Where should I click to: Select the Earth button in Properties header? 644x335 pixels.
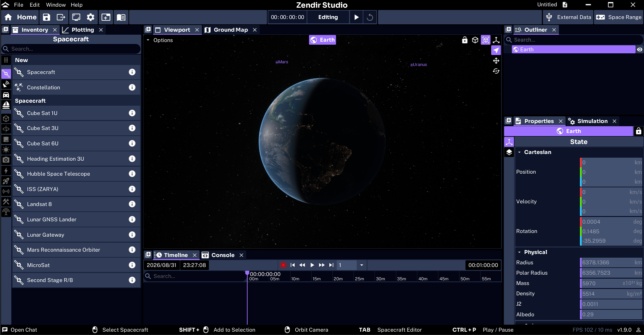(x=569, y=131)
